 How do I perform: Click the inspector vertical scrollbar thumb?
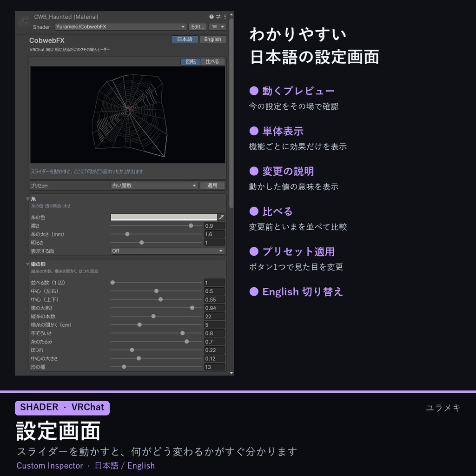tap(231, 113)
